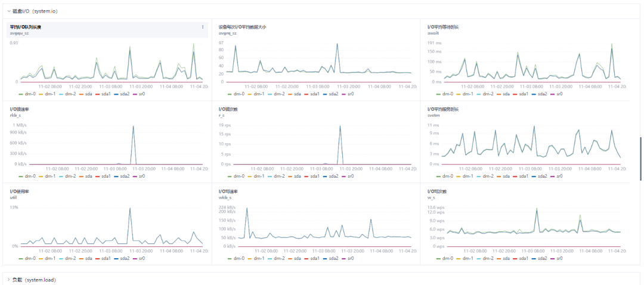This screenshot has width=644, height=285.
Task: Open the more-options menu on avgqu_sz chart
Action: 203,27
